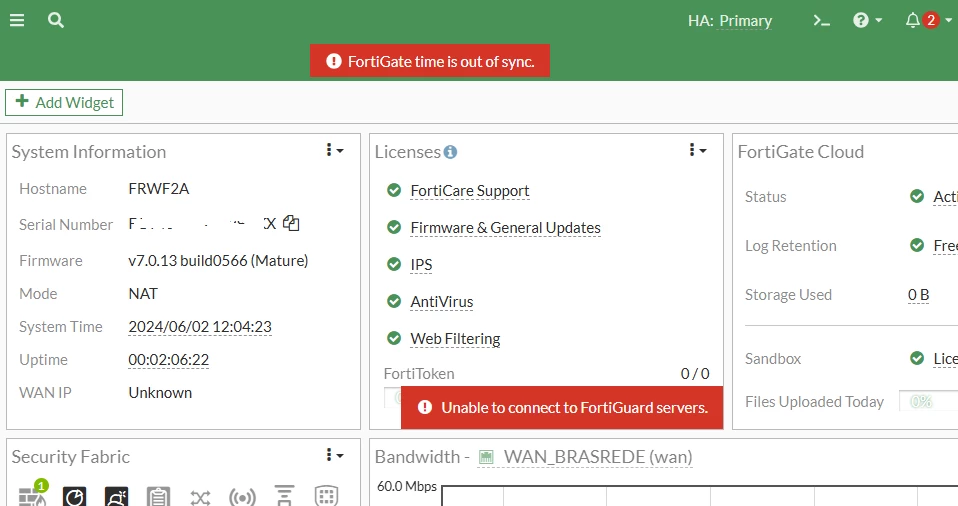Click the FortiGate Cloud widget title
958x506 pixels.
[x=800, y=152]
